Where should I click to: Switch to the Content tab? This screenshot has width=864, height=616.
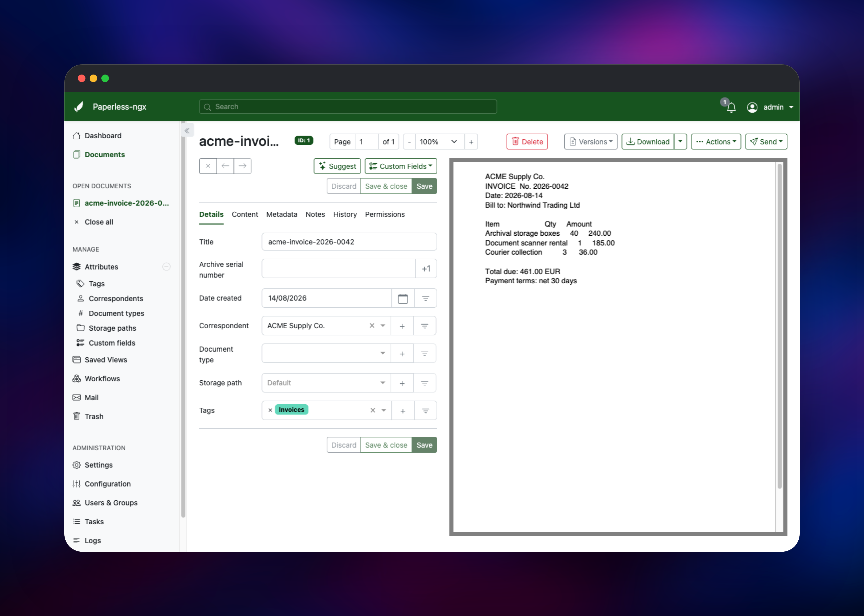245,215
